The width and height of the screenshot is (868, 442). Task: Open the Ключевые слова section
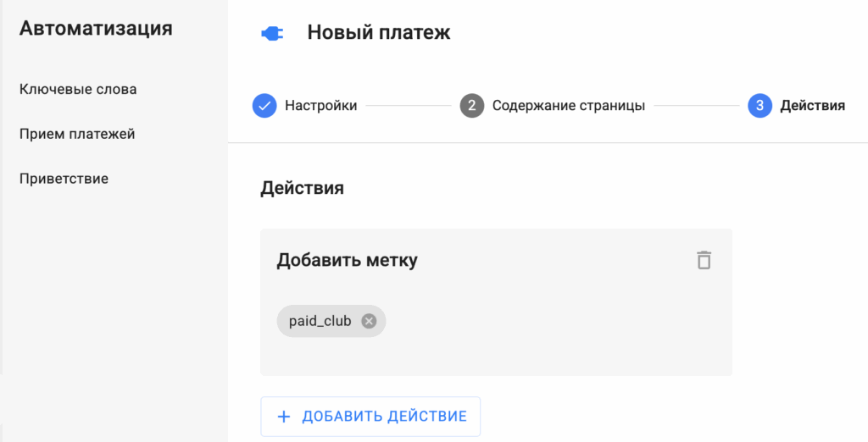pyautogui.click(x=78, y=89)
